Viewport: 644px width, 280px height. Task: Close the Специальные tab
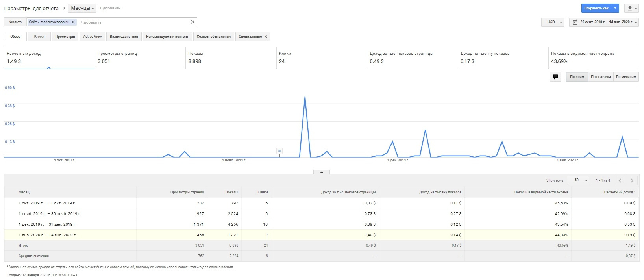coord(266,37)
